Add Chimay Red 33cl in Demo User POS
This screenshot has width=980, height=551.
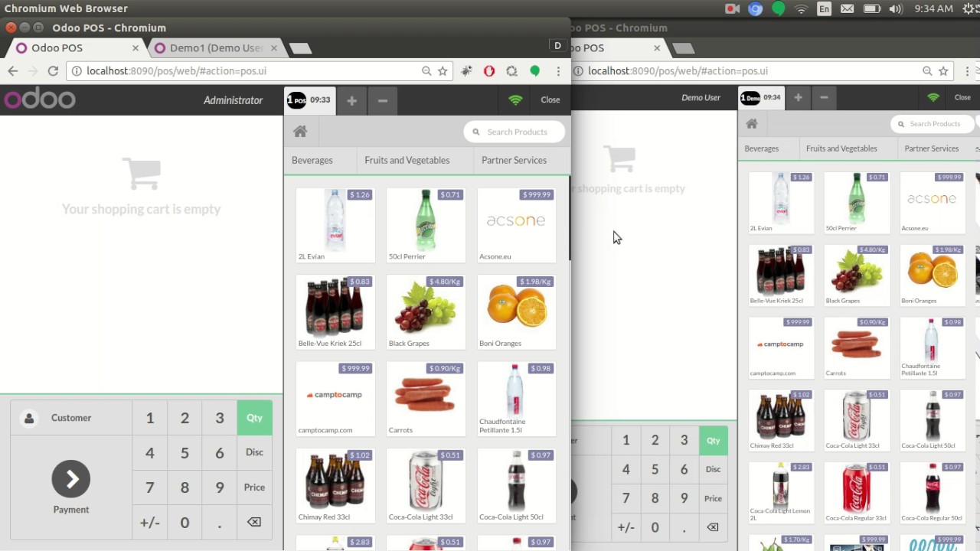tap(781, 419)
